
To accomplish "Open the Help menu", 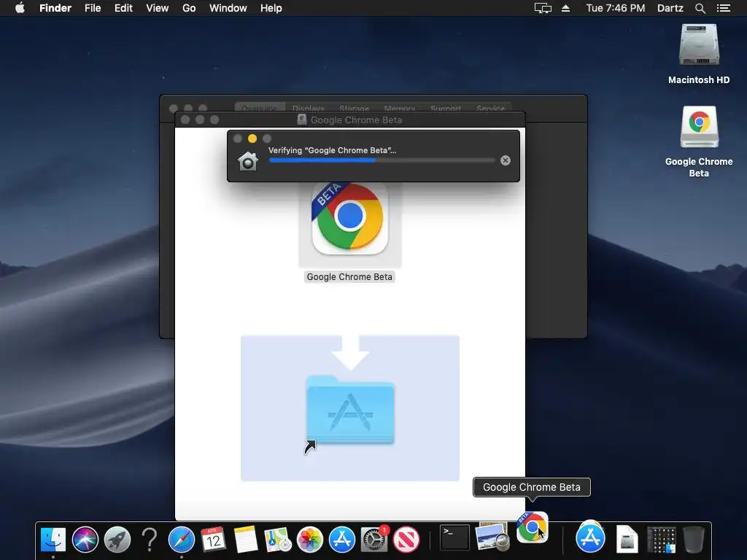I will pos(271,8).
